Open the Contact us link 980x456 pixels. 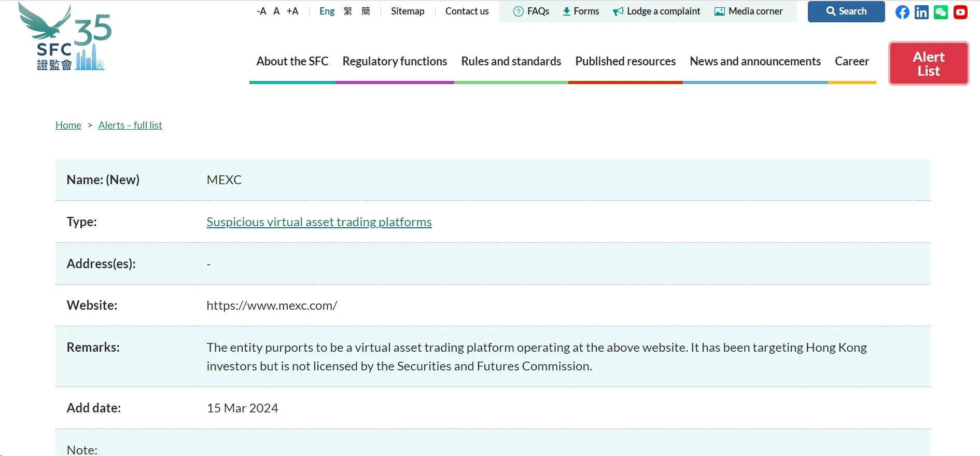[467, 11]
